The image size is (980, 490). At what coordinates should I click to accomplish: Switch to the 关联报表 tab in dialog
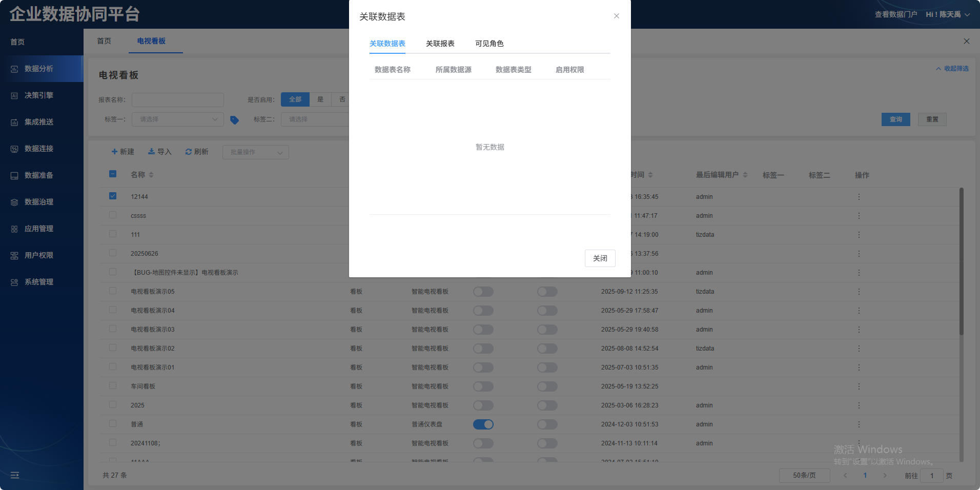(x=440, y=44)
